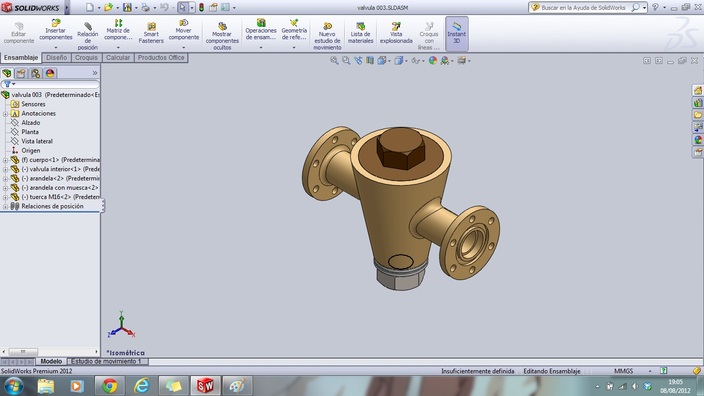
Task: Expand the tuerca M16<2> node
Action: tap(5, 197)
